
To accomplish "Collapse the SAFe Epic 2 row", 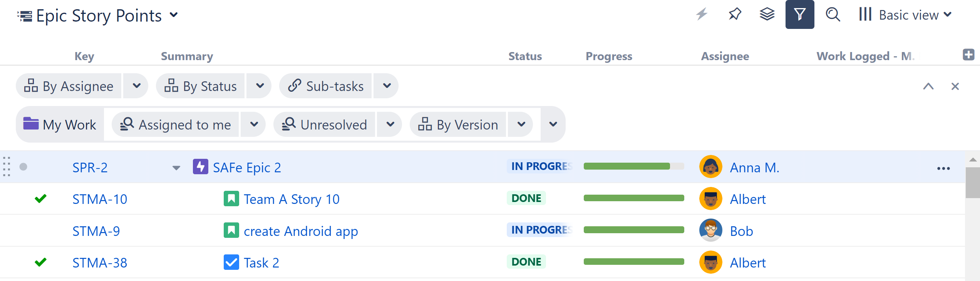I will click(176, 168).
